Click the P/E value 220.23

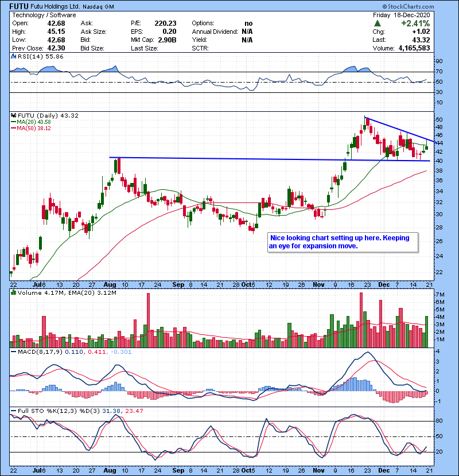(x=165, y=24)
